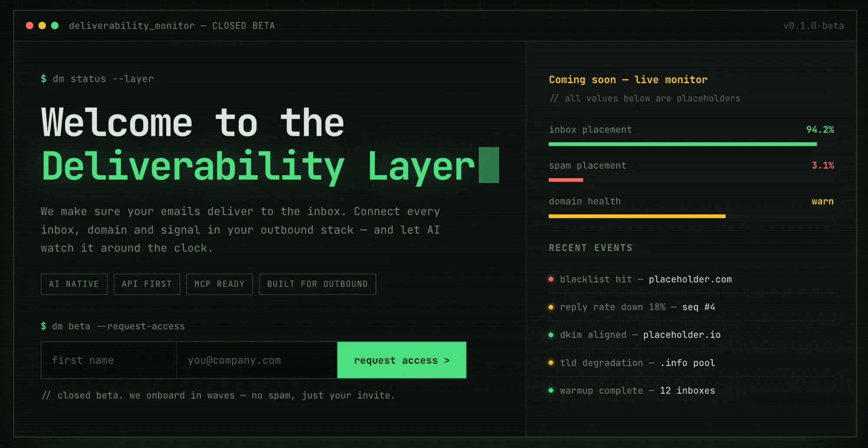Click yellow status dot beside reply rate down

(x=551, y=307)
